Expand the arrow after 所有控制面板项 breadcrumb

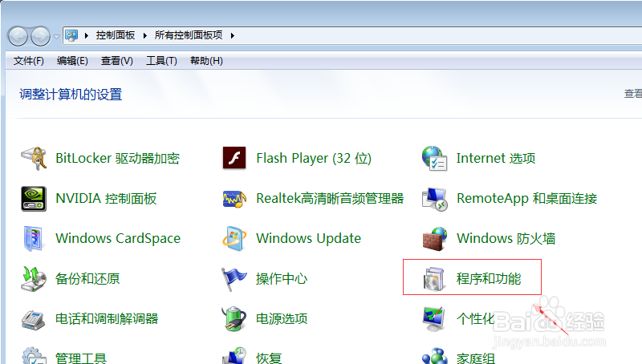232,35
